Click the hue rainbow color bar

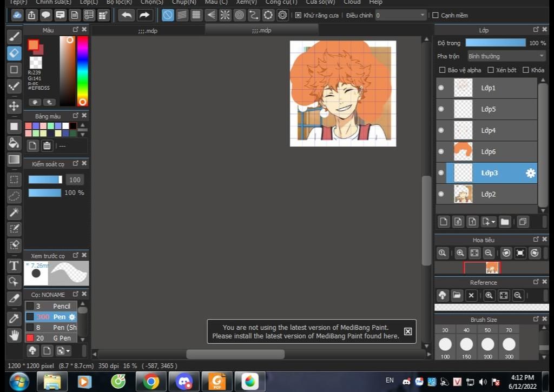tap(82, 71)
